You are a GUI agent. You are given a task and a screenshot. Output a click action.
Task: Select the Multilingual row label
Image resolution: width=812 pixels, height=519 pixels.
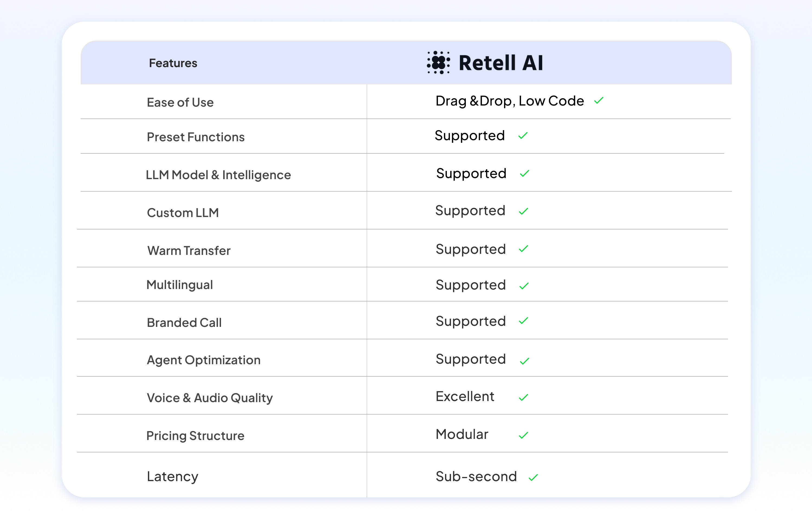(180, 285)
